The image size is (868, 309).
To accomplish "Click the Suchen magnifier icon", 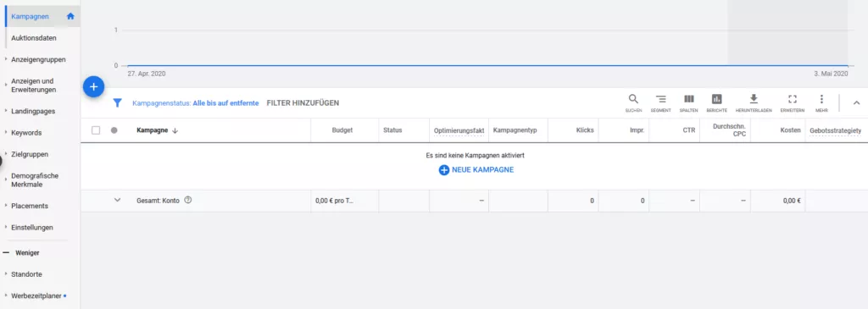I will tap(633, 99).
